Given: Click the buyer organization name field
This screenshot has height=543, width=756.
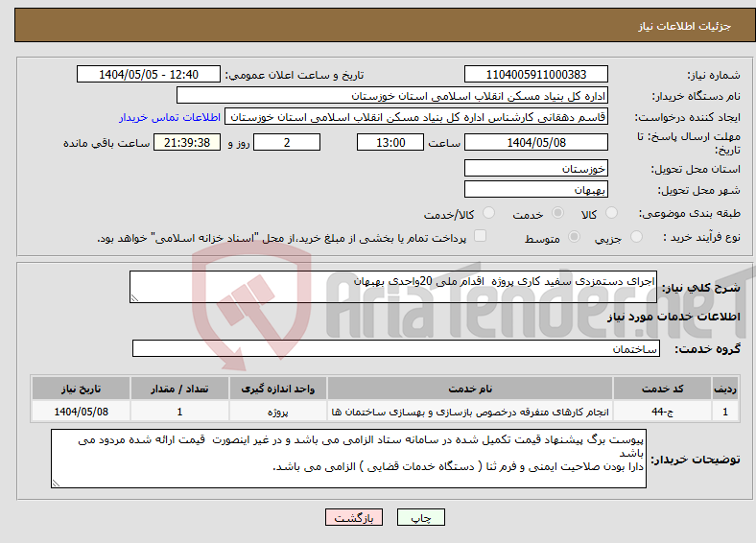Looking at the screenshot, I should (392, 96).
